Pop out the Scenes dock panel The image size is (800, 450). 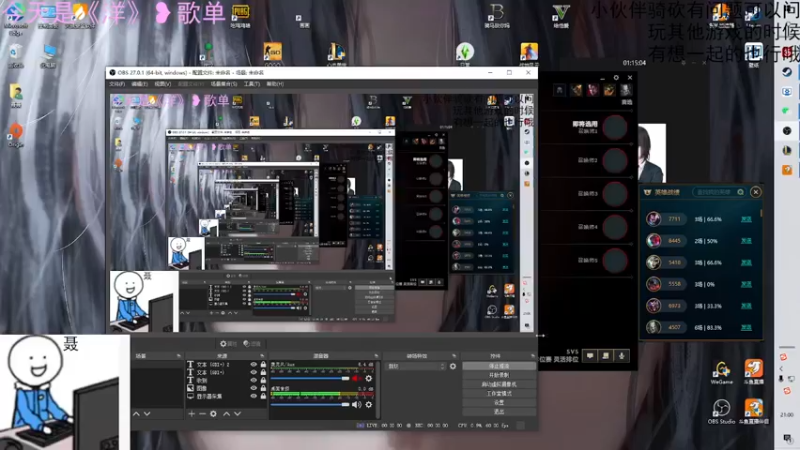[179, 356]
